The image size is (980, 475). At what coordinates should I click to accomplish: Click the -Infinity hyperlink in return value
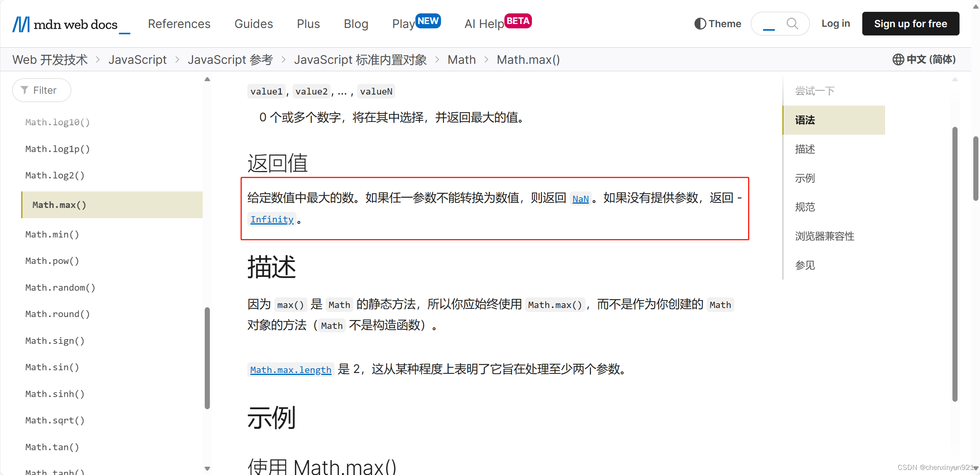272,219
